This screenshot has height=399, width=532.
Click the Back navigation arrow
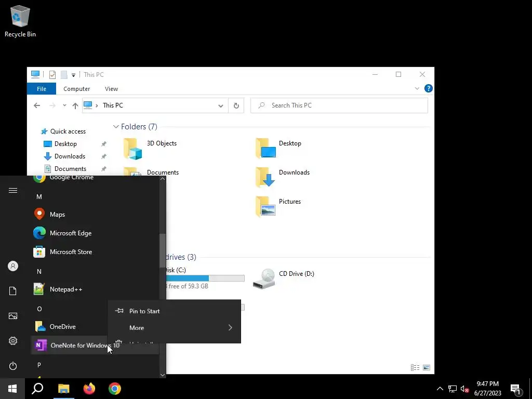click(37, 105)
